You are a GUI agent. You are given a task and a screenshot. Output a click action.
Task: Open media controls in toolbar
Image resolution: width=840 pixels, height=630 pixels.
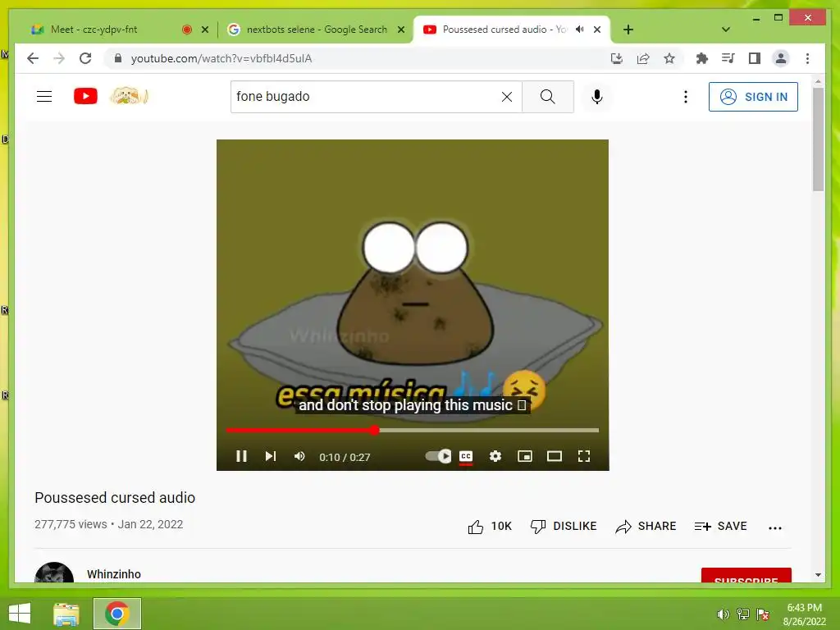[x=728, y=58]
